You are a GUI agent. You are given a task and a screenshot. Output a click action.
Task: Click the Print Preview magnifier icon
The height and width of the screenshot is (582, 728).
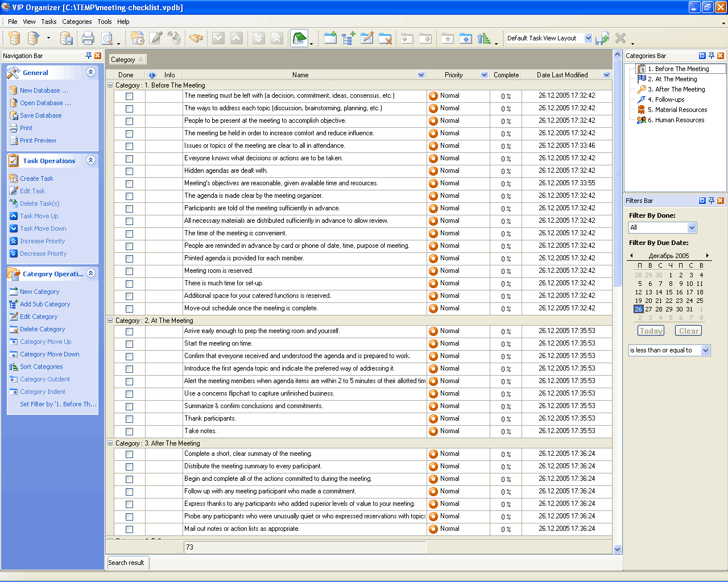click(x=106, y=39)
